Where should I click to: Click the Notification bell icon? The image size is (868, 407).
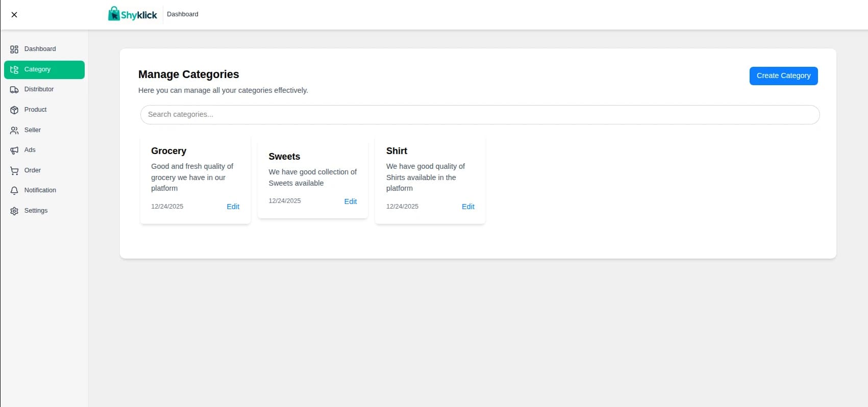pos(14,191)
